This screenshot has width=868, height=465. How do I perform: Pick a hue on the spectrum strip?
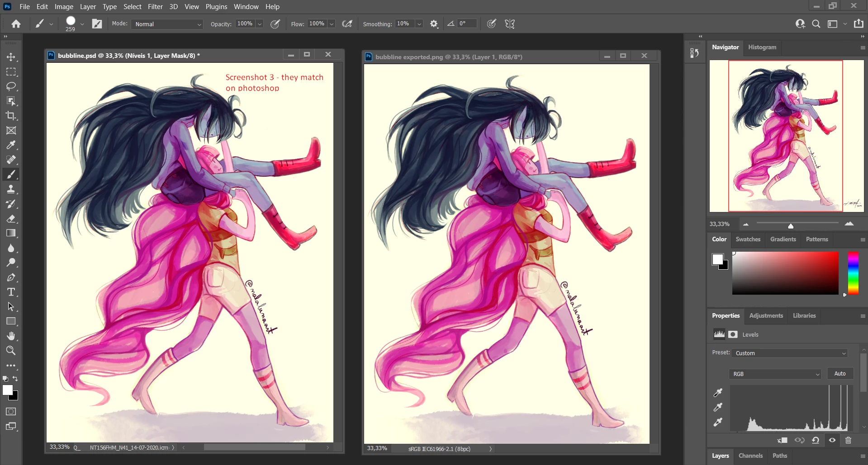853,273
